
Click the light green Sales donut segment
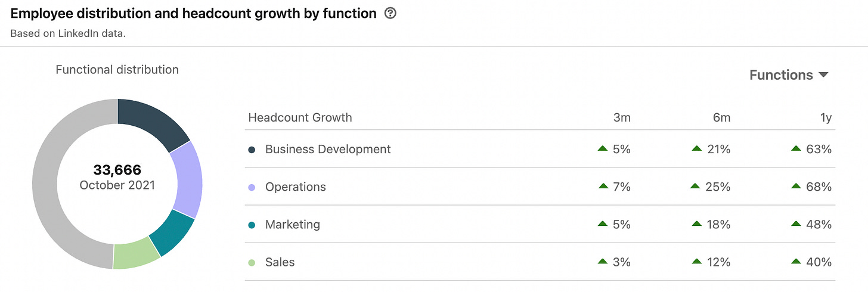135,254
